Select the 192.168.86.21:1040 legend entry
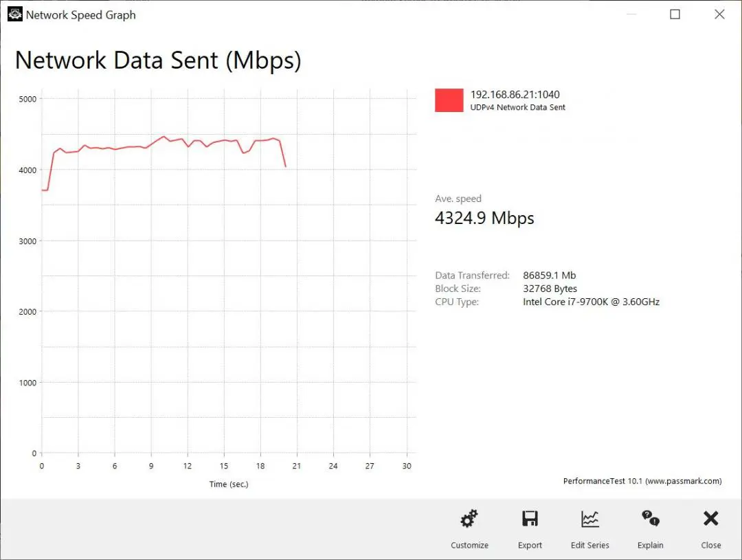Screen dimensions: 742x560 [515, 95]
